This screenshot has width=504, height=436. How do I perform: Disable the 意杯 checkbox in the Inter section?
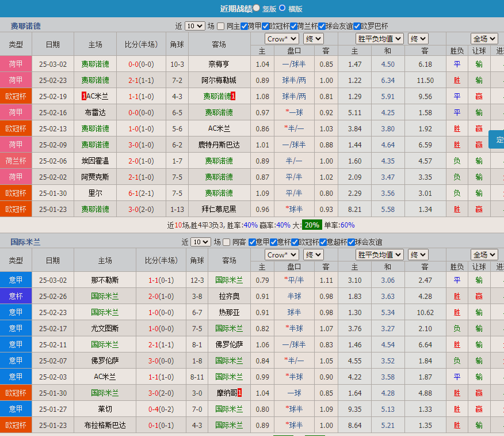(273, 242)
